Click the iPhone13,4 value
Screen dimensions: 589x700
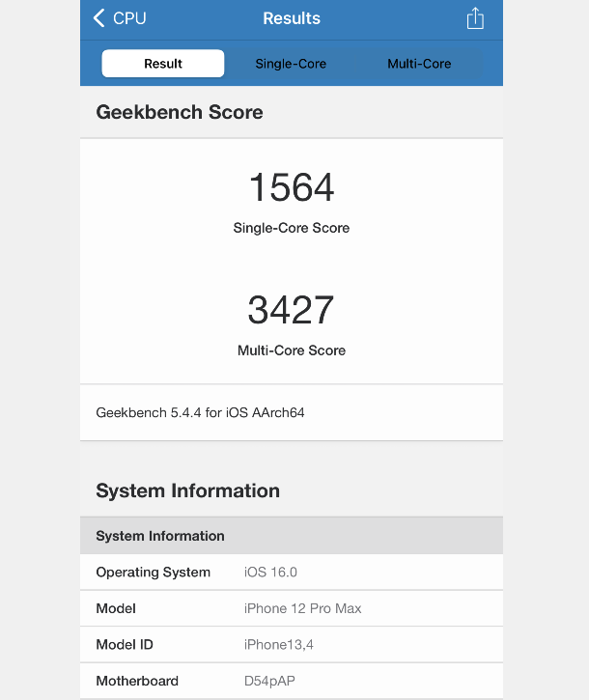[x=279, y=645]
